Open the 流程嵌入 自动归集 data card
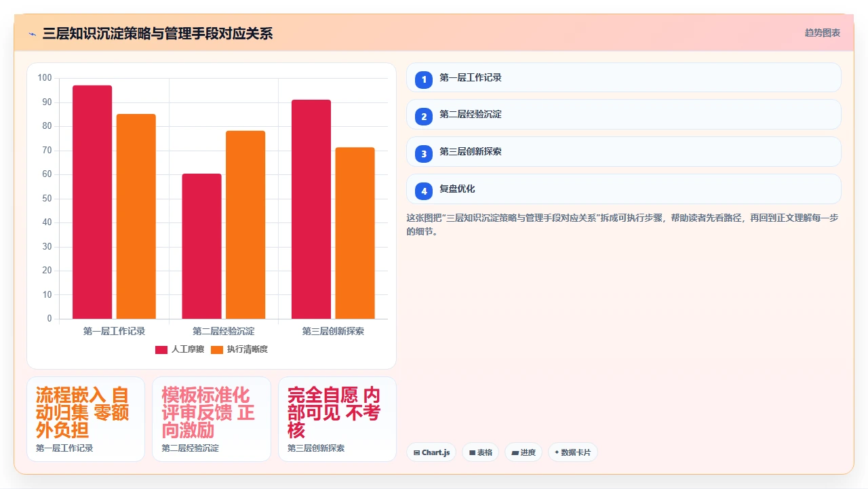The height and width of the screenshot is (489, 868). coord(86,419)
